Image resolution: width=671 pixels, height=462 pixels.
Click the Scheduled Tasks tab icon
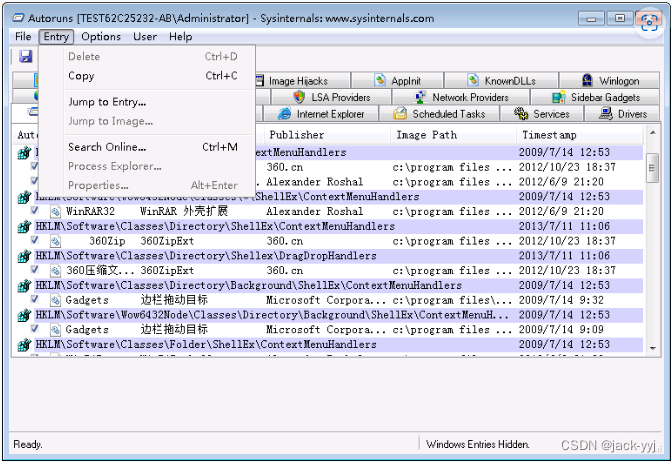coord(400,113)
